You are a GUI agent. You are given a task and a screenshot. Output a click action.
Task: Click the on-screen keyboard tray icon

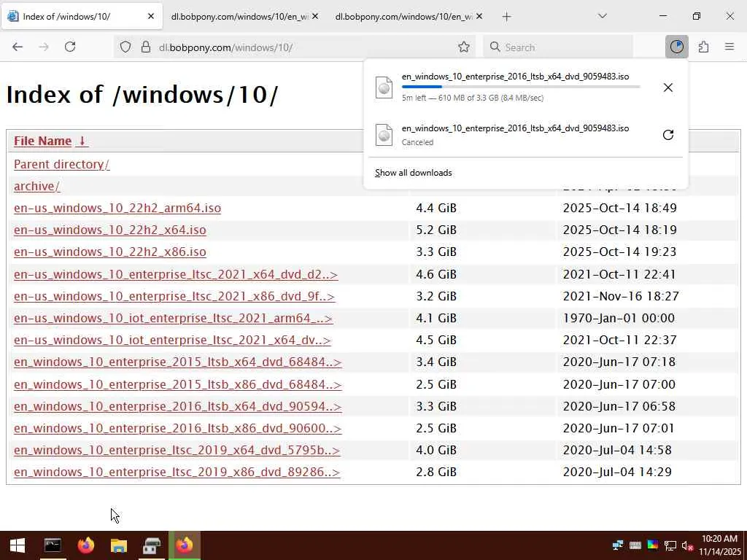(x=635, y=545)
